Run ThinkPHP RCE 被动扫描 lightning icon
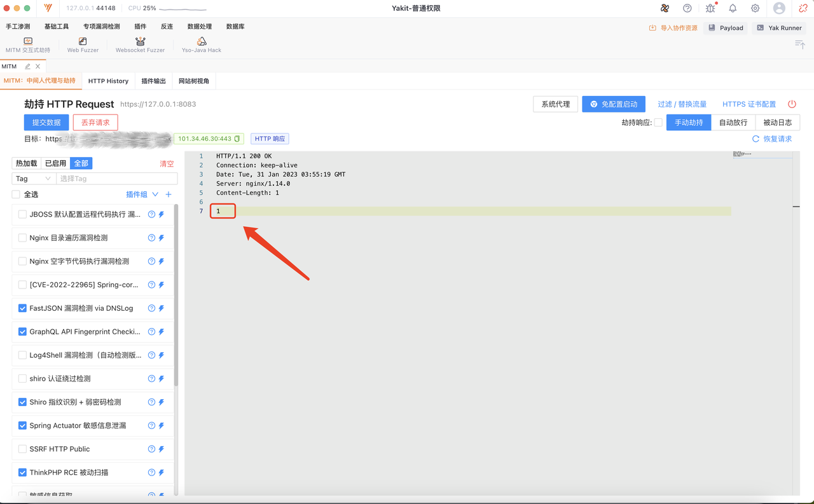 pos(162,473)
